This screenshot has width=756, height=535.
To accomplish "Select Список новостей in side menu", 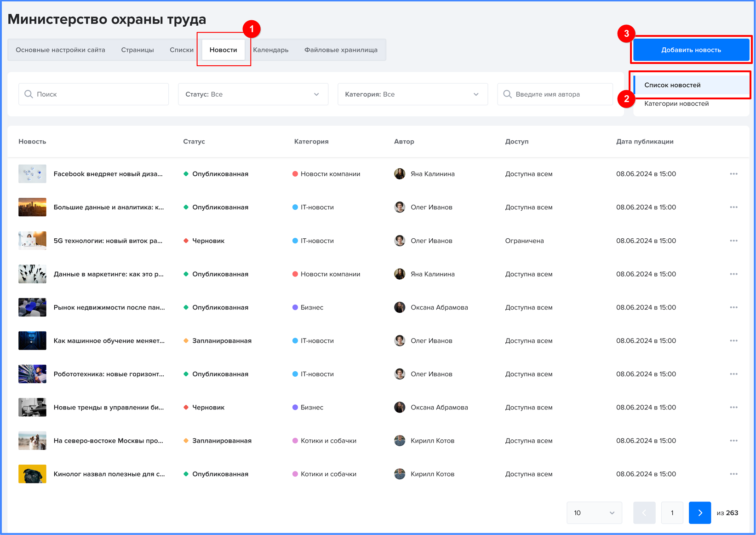I will (672, 85).
